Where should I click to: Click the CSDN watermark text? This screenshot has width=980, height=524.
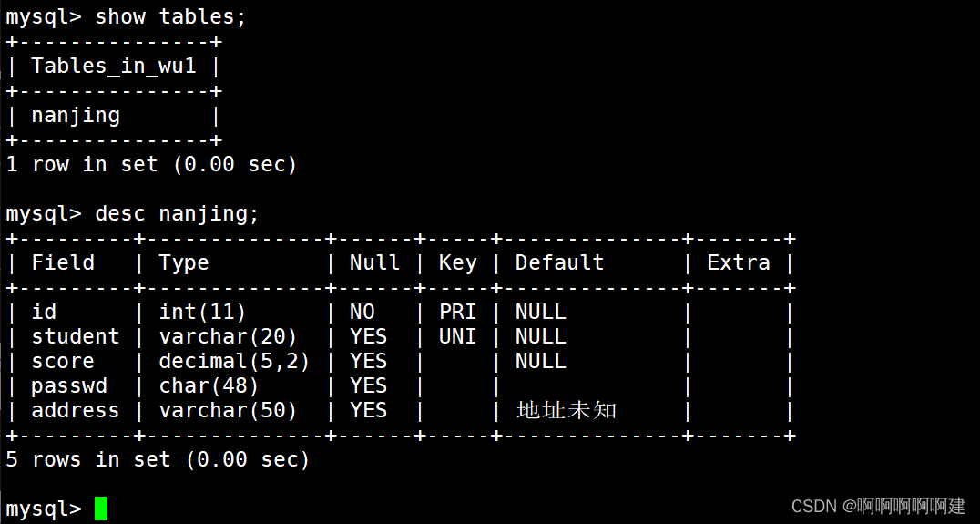tap(877, 506)
